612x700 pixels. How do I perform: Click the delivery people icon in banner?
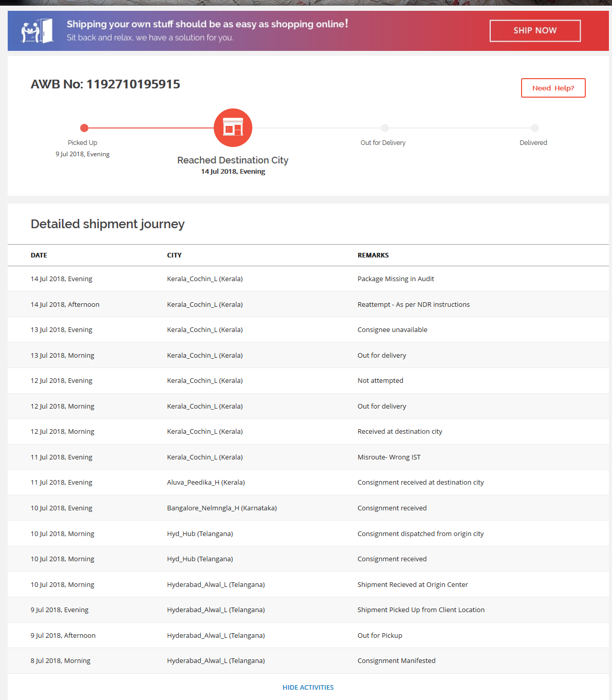pyautogui.click(x=36, y=31)
